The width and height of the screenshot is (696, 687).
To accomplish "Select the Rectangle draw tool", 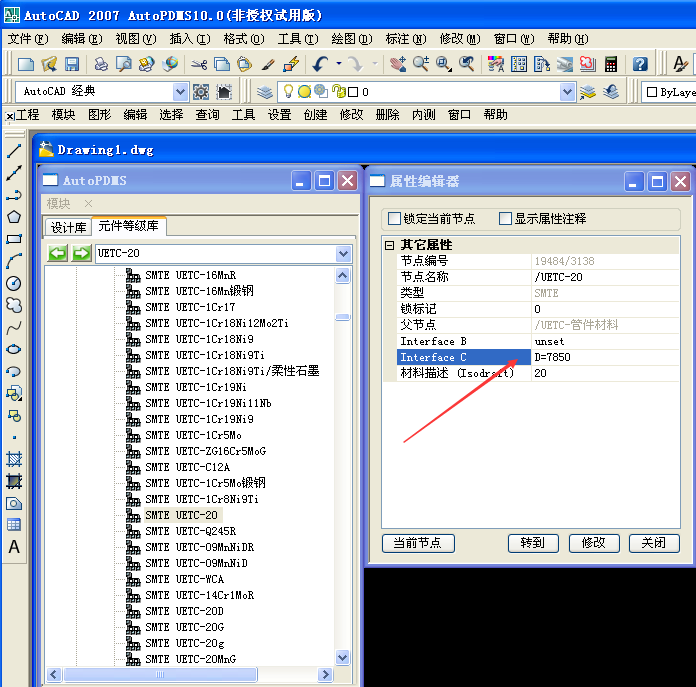I will (14, 239).
